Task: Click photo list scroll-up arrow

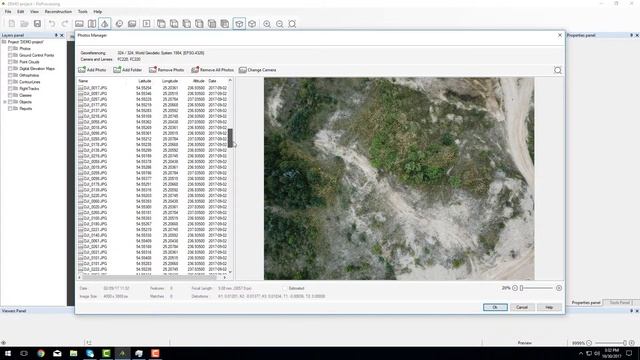Action: (230, 80)
